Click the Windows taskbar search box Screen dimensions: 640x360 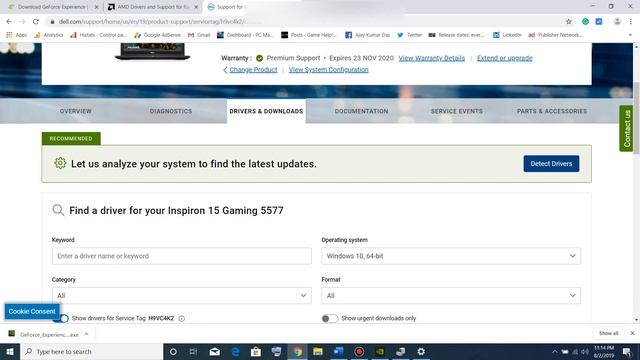click(91, 351)
